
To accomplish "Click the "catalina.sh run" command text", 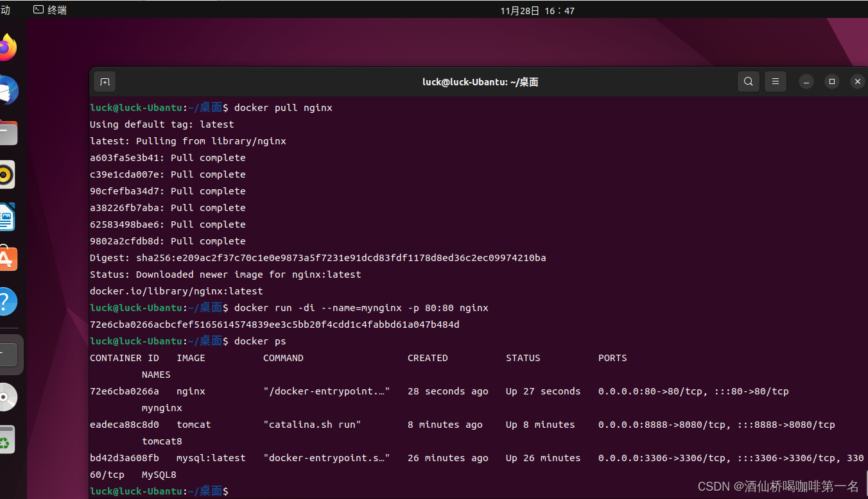I will pos(312,425).
